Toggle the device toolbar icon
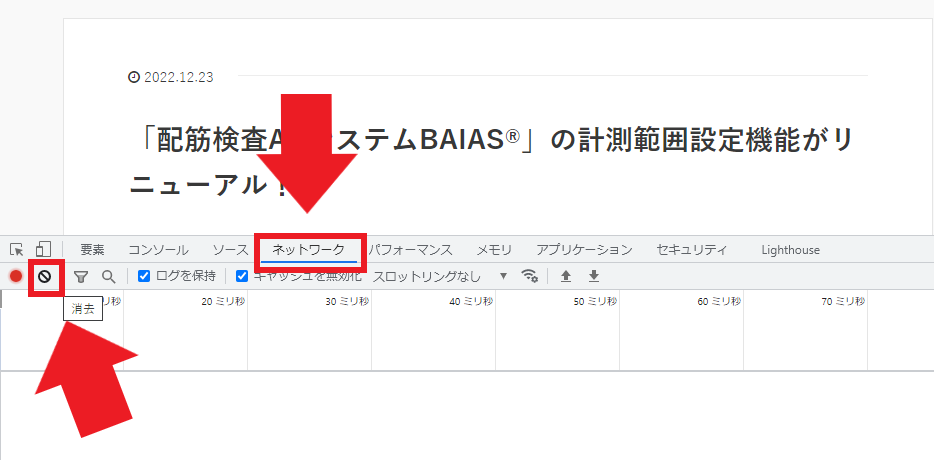Image resolution: width=934 pixels, height=460 pixels. [43, 249]
